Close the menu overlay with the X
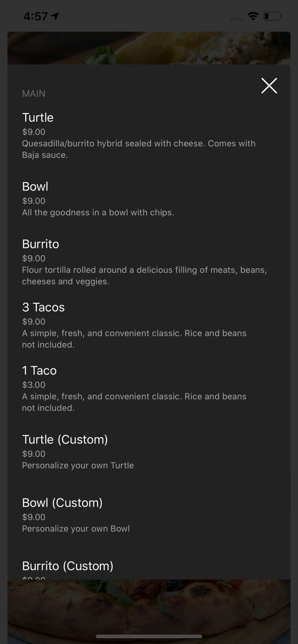Screen dimensions: 298x644 [x=269, y=86]
